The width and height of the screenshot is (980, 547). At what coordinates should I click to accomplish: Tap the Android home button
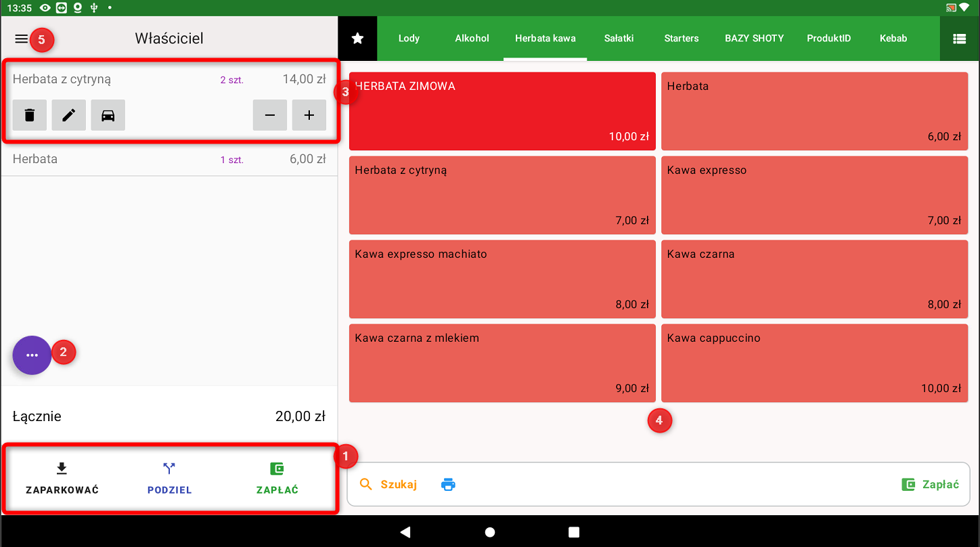490,532
